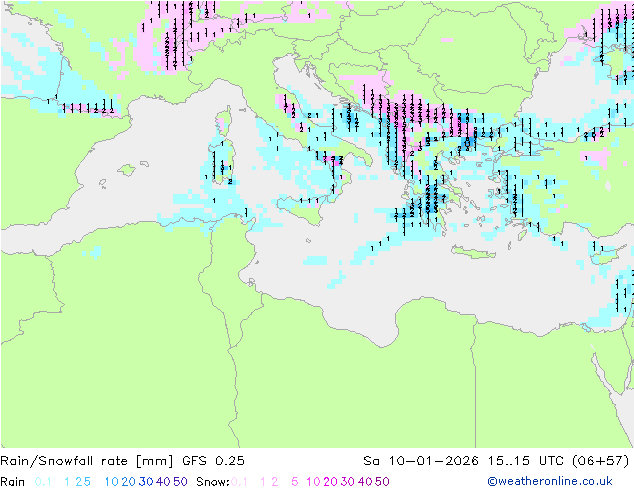Click the island of Crete on the map
This screenshot has width=634, height=490.
point(473,252)
